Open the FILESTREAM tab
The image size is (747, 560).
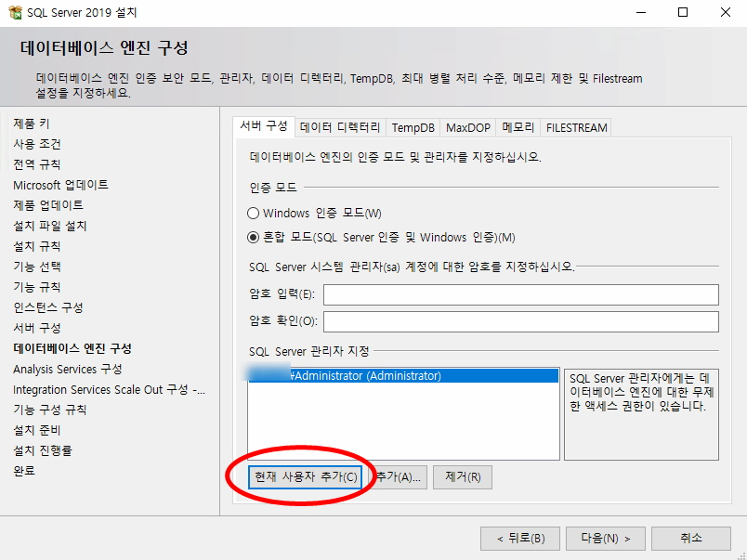[576, 127]
